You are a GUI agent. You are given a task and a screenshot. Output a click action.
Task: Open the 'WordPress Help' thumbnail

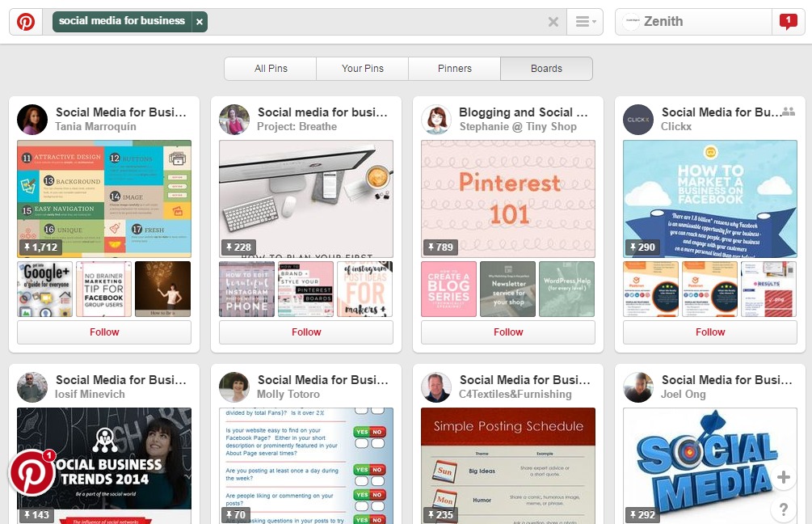[567, 289]
